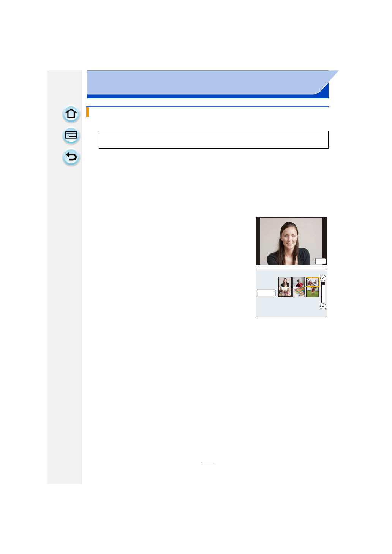Screen dimensions: 392x554
Task: Toggle the checkmarked soccer kids thumbnail
Action: click(313, 282)
